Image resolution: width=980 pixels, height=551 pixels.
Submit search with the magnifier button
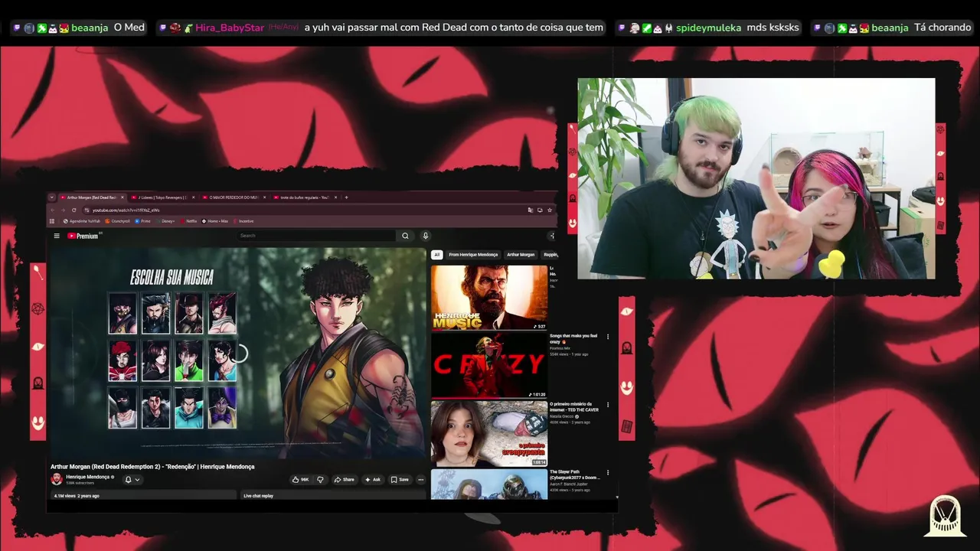click(x=405, y=236)
